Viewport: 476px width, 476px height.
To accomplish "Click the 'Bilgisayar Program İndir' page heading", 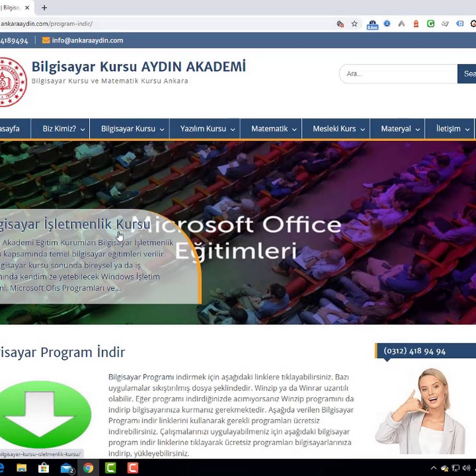I will 62,352.
